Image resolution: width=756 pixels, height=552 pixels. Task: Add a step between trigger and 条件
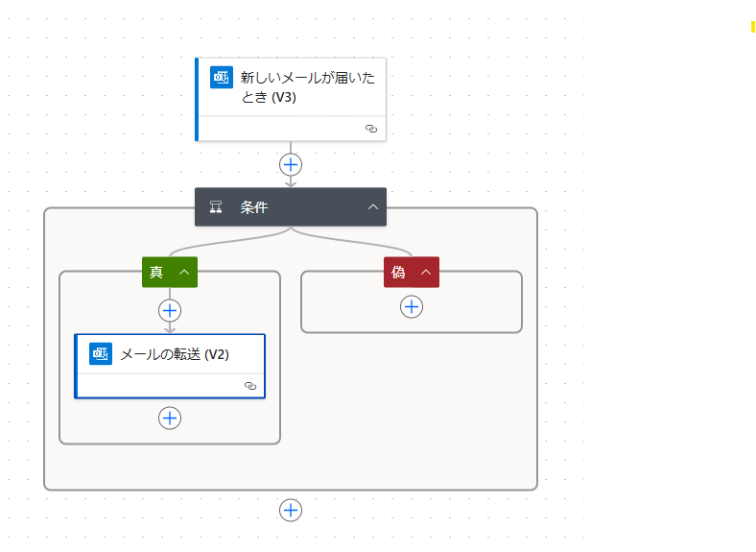(291, 165)
